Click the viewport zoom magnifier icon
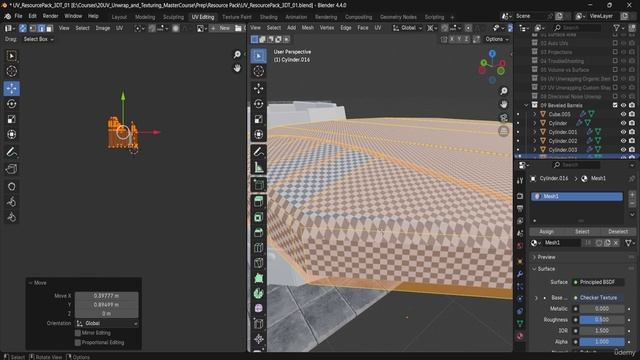Screen dimensions: 640x360 504,91
